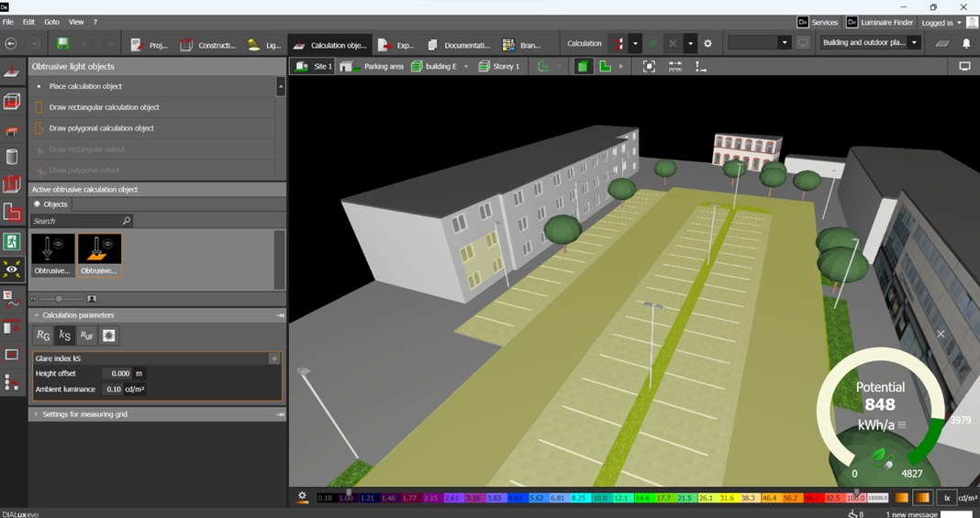Start calculation with red icon button
980x518 pixels.
point(618,44)
